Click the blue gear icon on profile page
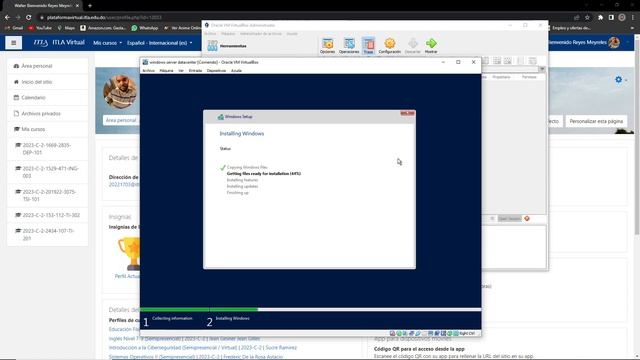Screen dimensions: 640x360 point(618,80)
